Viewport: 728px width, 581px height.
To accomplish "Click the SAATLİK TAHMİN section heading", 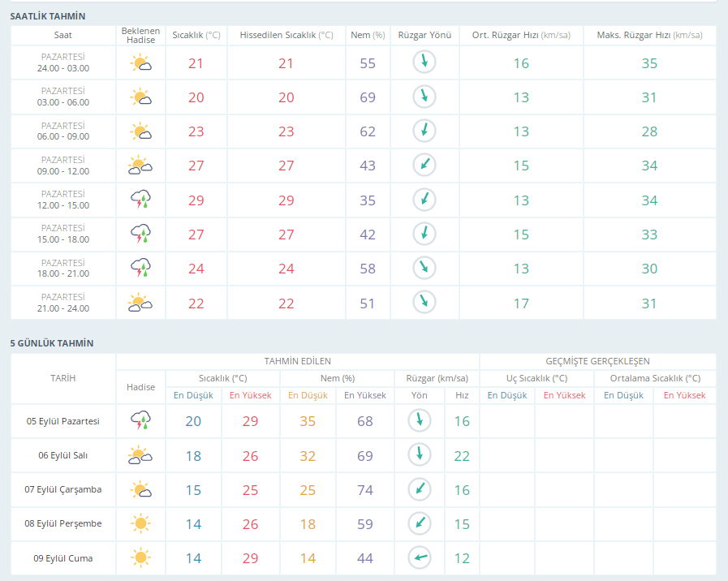I will 47,16.
